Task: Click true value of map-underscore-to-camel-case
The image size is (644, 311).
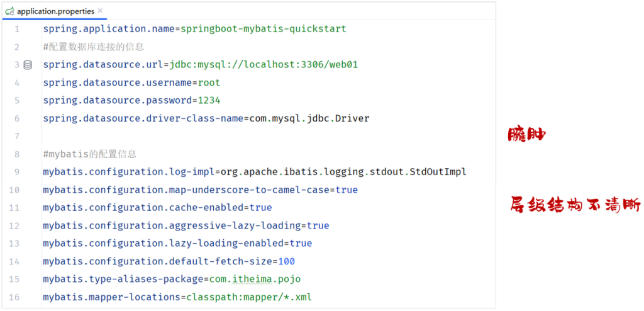Action: tap(346, 190)
